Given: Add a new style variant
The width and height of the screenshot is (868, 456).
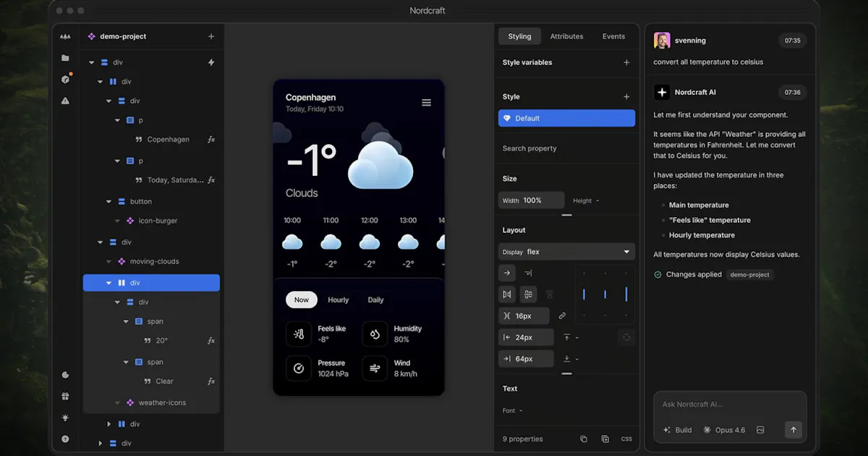Looking at the screenshot, I should 626,96.
